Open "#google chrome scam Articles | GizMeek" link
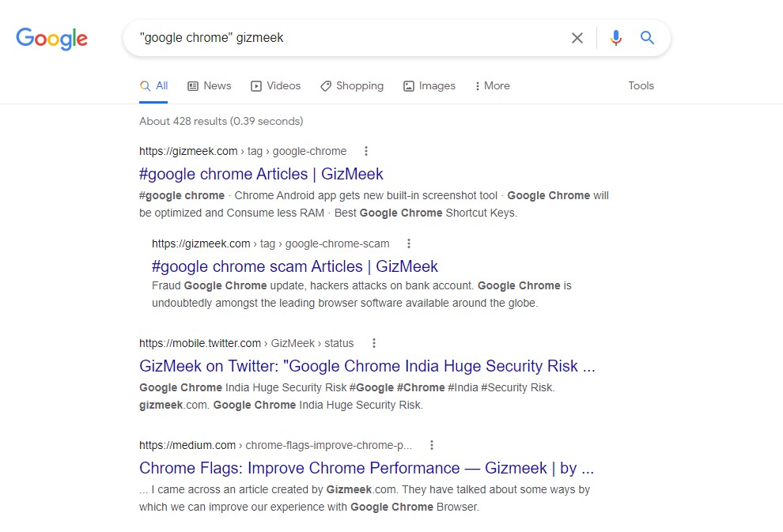783x532 pixels. [294, 266]
